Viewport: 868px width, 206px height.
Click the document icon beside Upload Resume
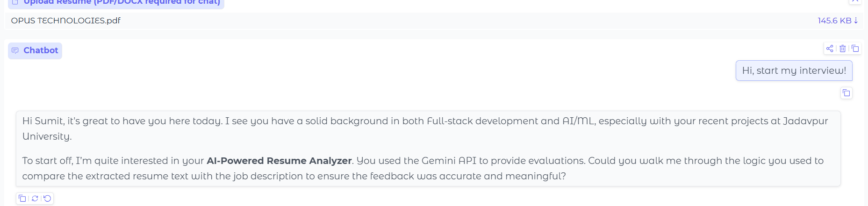(15, 2)
